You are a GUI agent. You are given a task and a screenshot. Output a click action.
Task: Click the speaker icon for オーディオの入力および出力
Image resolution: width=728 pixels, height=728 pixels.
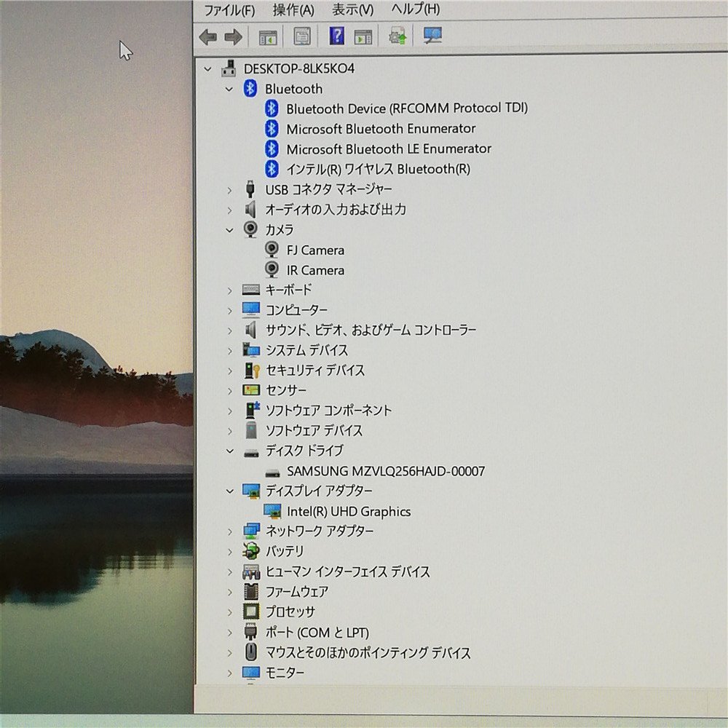(x=250, y=210)
